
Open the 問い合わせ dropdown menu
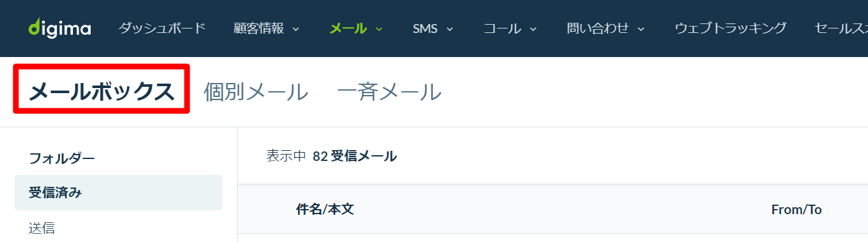click(x=606, y=29)
